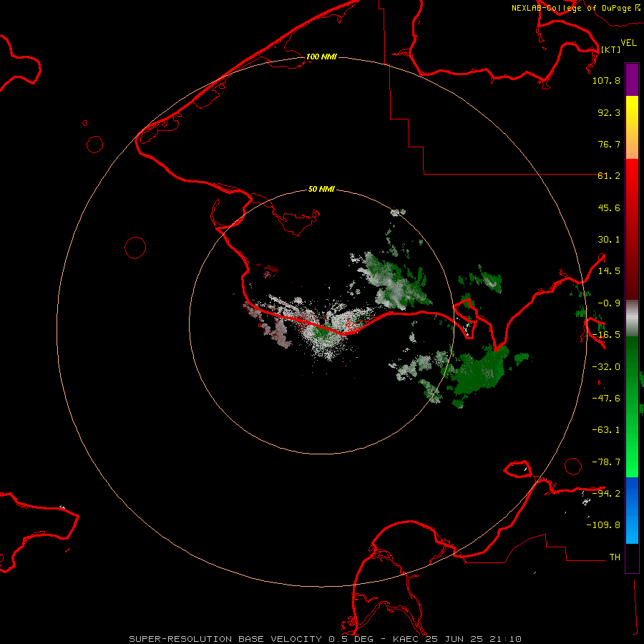Select the 30.1 scale value
The width and height of the screenshot is (644, 644).
pyautogui.click(x=609, y=240)
